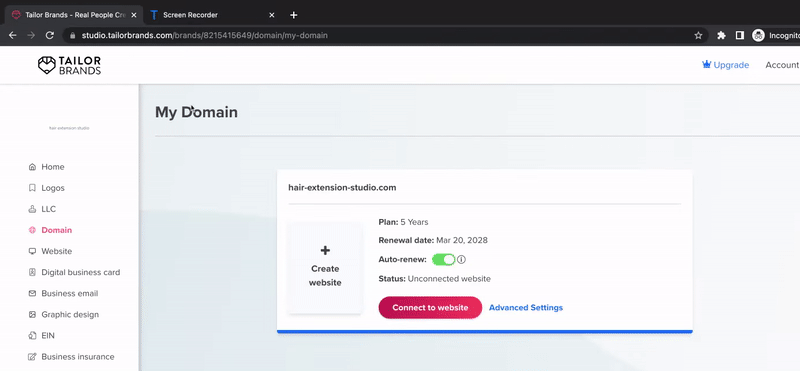This screenshot has width=800, height=371.
Task: Click the Logos bookmark icon
Action: [33, 188]
